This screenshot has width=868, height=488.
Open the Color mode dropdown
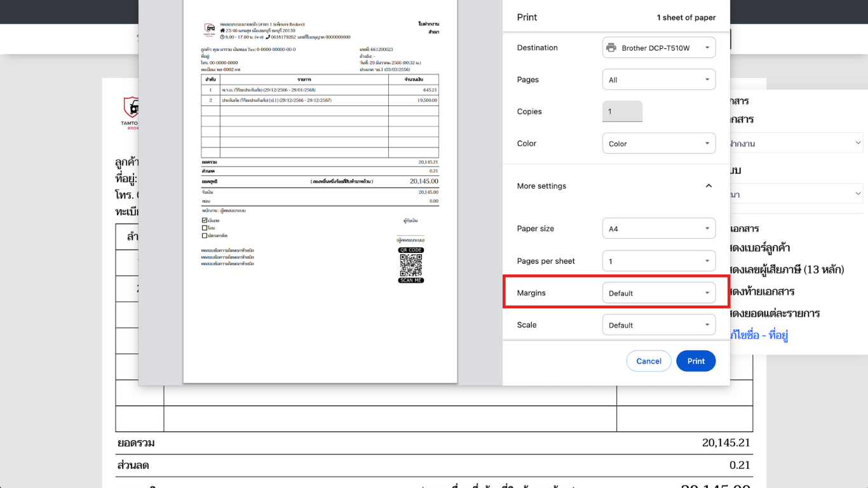(x=658, y=143)
